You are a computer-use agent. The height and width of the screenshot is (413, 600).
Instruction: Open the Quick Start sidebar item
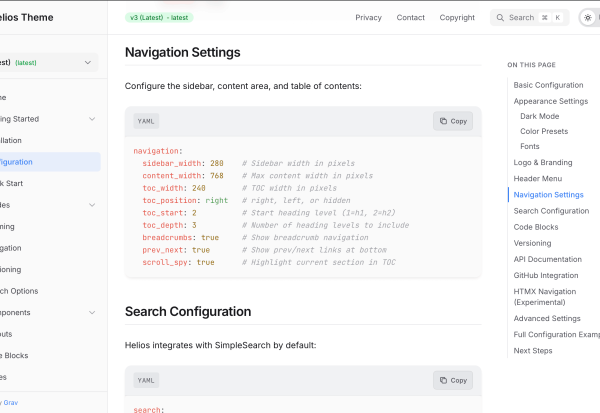11,183
